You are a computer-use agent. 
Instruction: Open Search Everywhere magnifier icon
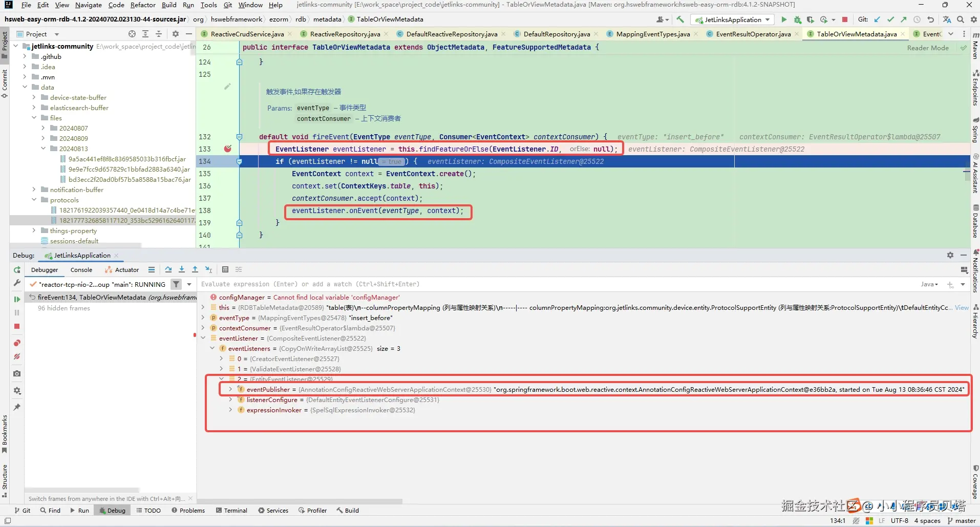point(961,19)
